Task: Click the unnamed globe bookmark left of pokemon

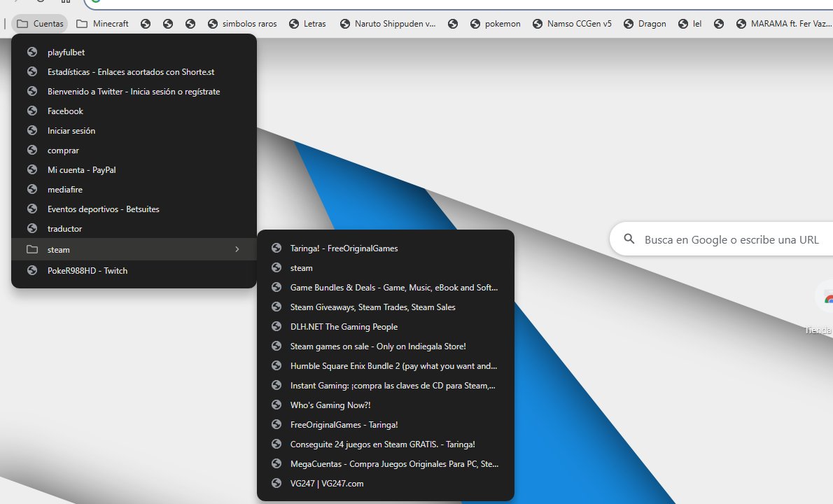Action: pyautogui.click(x=453, y=24)
